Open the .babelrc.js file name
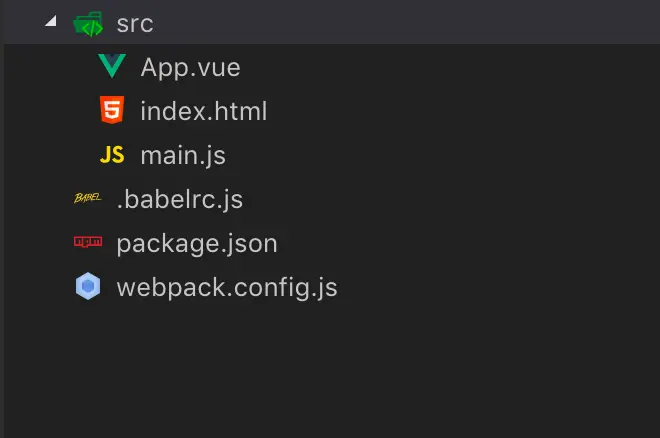Screen dimensions: 660x438 pyautogui.click(x=180, y=199)
